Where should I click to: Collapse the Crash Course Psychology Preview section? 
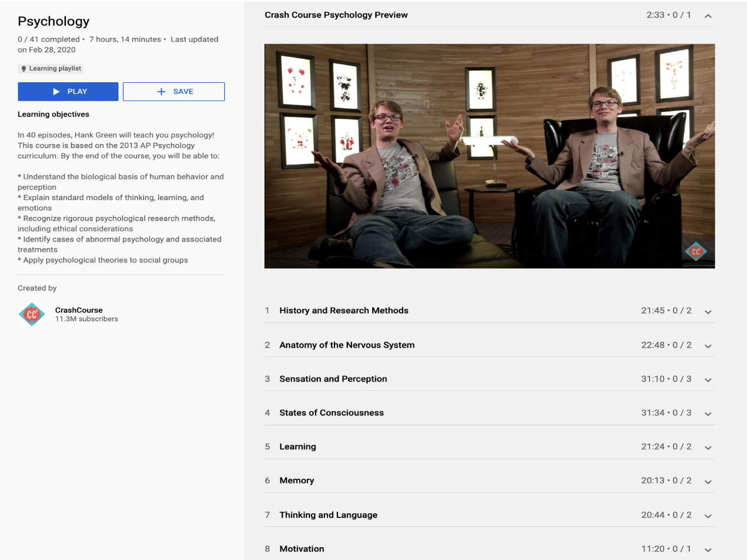708,16
